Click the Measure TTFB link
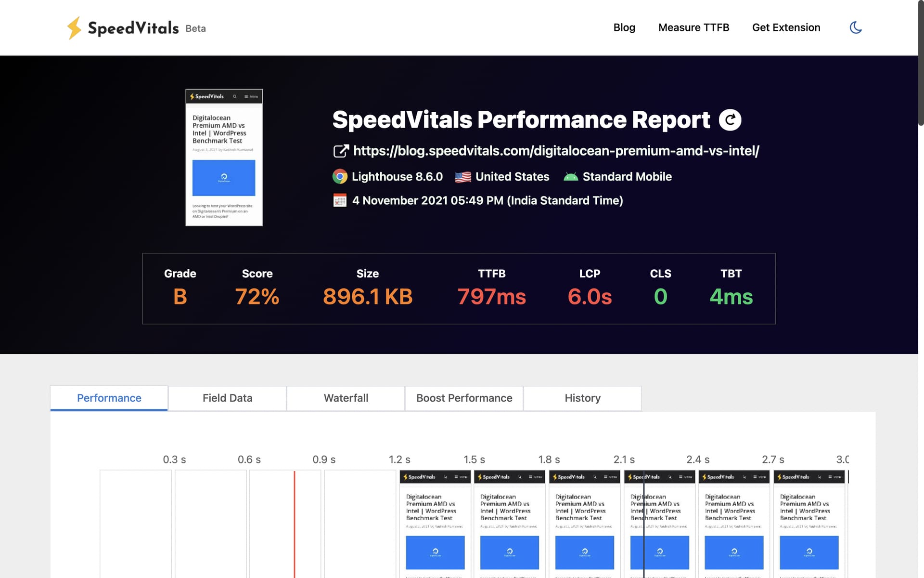The height and width of the screenshot is (578, 924). (x=694, y=26)
